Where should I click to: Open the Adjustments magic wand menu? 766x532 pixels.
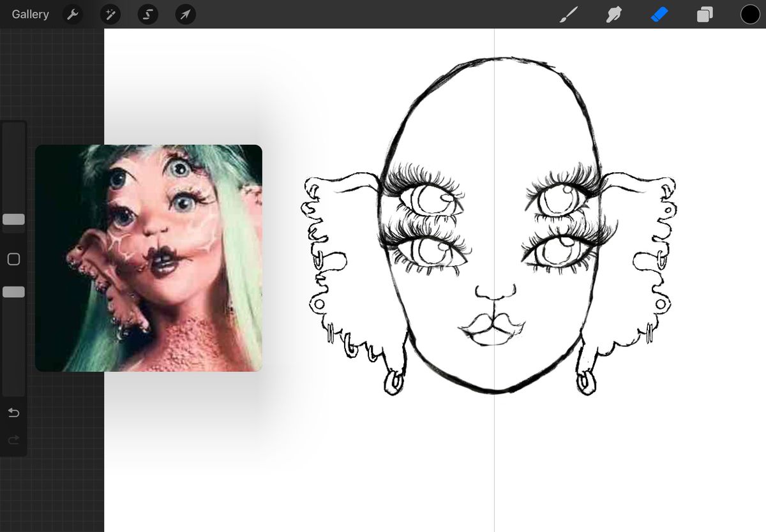pos(110,14)
